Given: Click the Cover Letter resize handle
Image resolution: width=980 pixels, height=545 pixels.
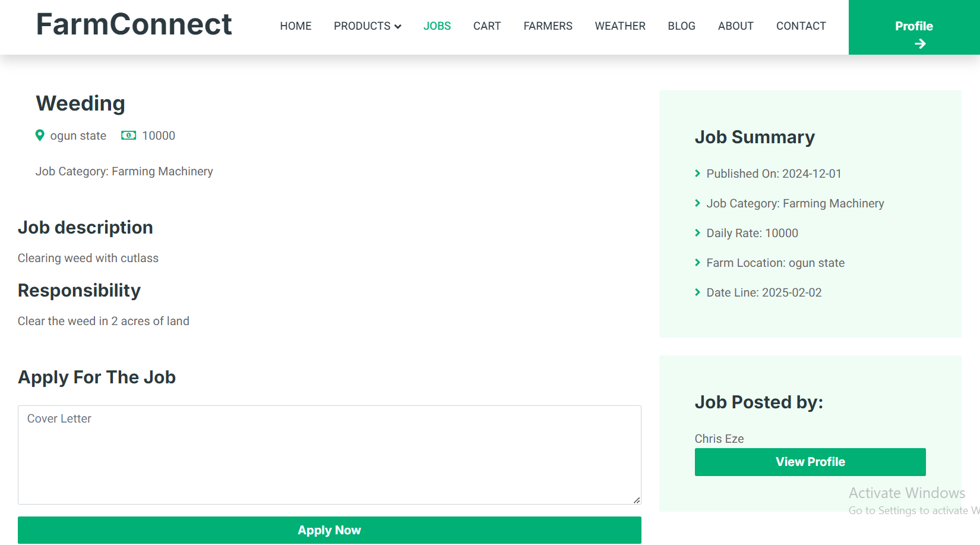Looking at the screenshot, I should (x=637, y=500).
